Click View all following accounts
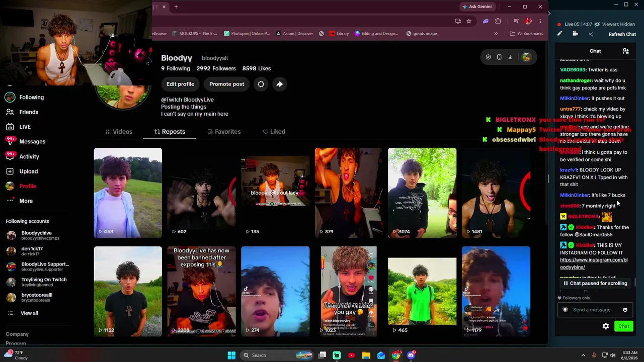 coord(23,313)
